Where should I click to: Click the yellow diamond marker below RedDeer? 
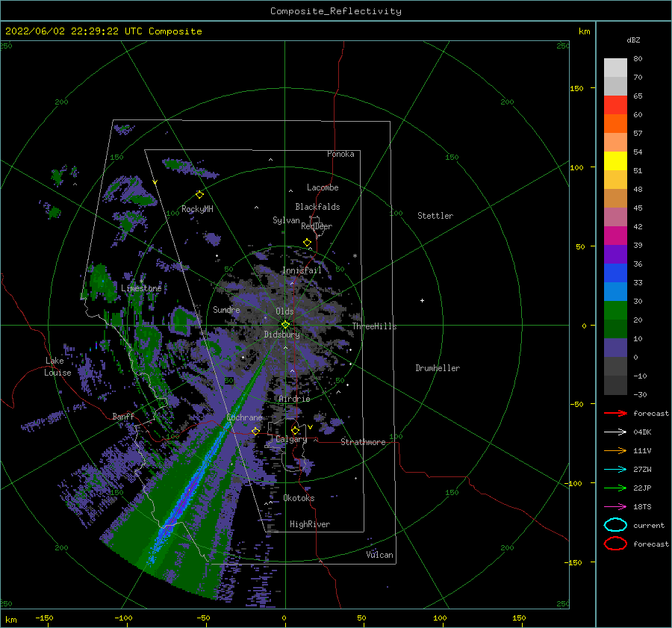click(307, 242)
